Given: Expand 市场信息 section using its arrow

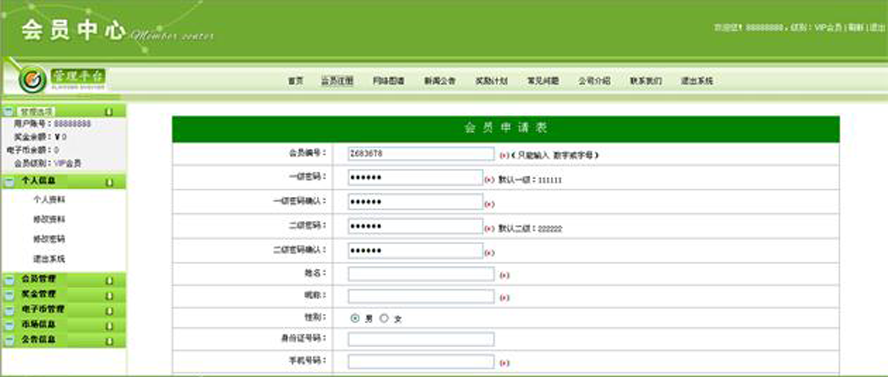Looking at the screenshot, I should 109,326.
